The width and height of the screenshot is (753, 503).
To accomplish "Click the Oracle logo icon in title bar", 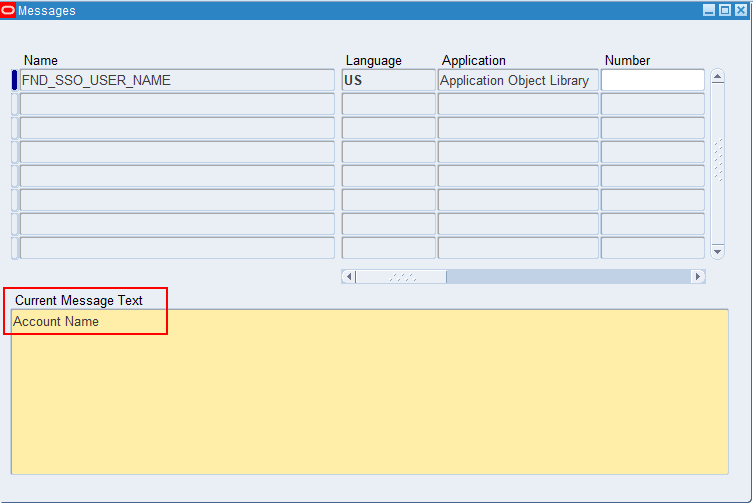I will (9, 10).
